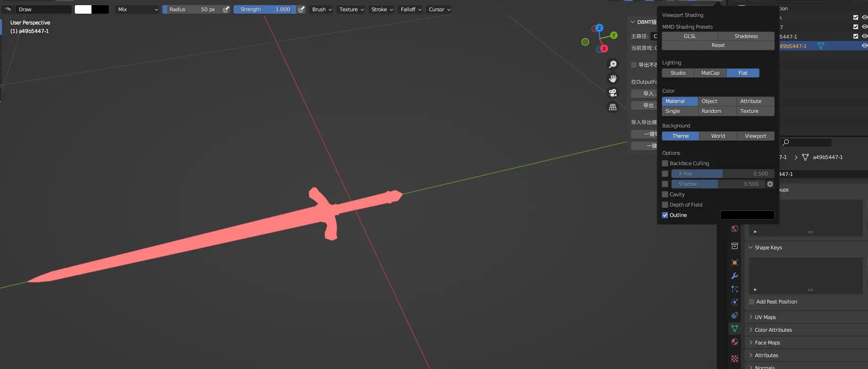Click the white foreground color swatch

[x=83, y=9]
